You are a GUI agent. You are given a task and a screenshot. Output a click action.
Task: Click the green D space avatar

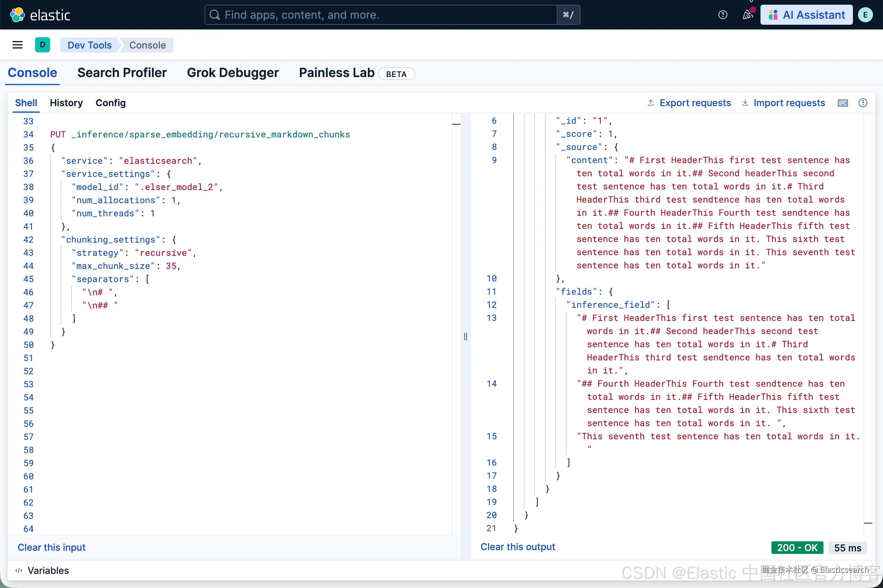(x=42, y=45)
